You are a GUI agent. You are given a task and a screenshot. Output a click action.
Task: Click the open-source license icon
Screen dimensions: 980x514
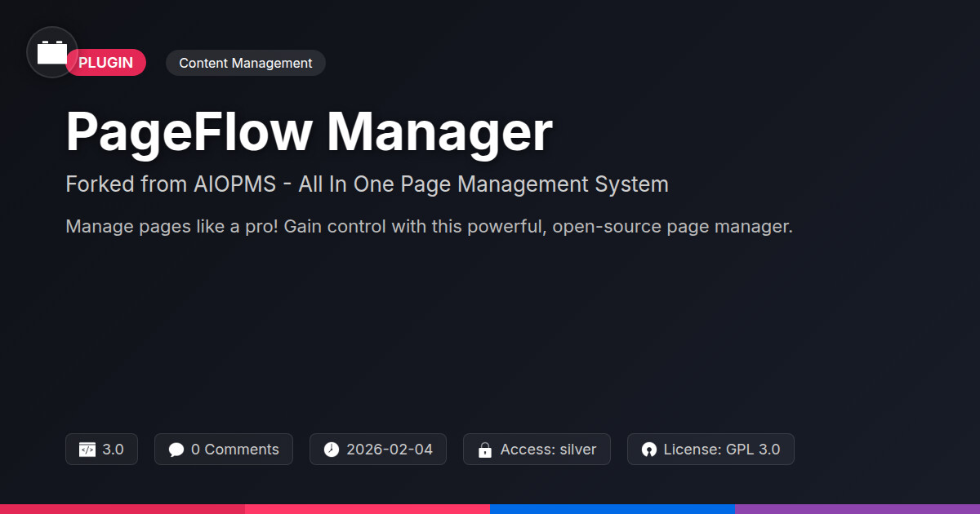pyautogui.click(x=649, y=450)
